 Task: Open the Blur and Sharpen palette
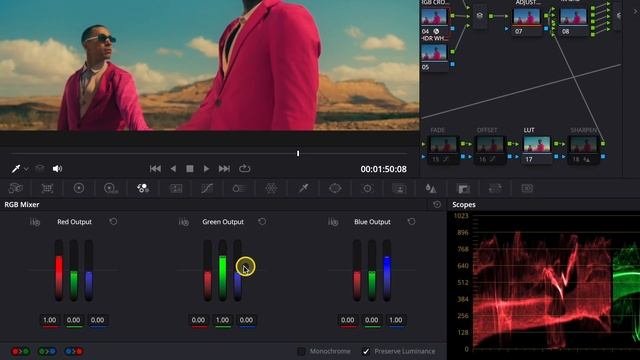tap(431, 188)
